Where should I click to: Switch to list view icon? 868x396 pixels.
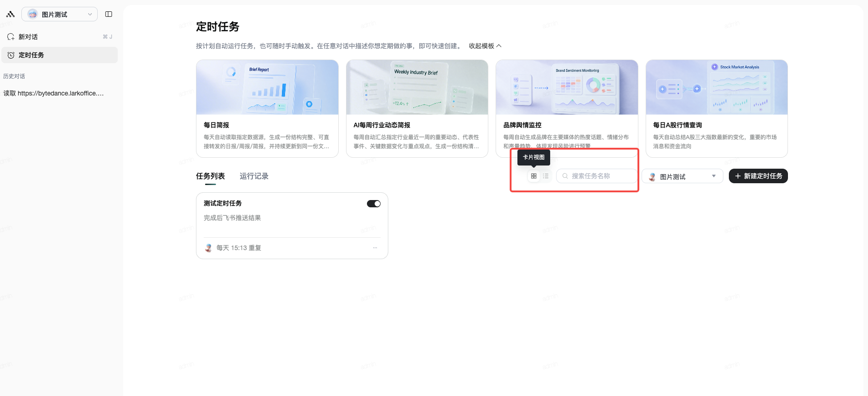tap(546, 176)
